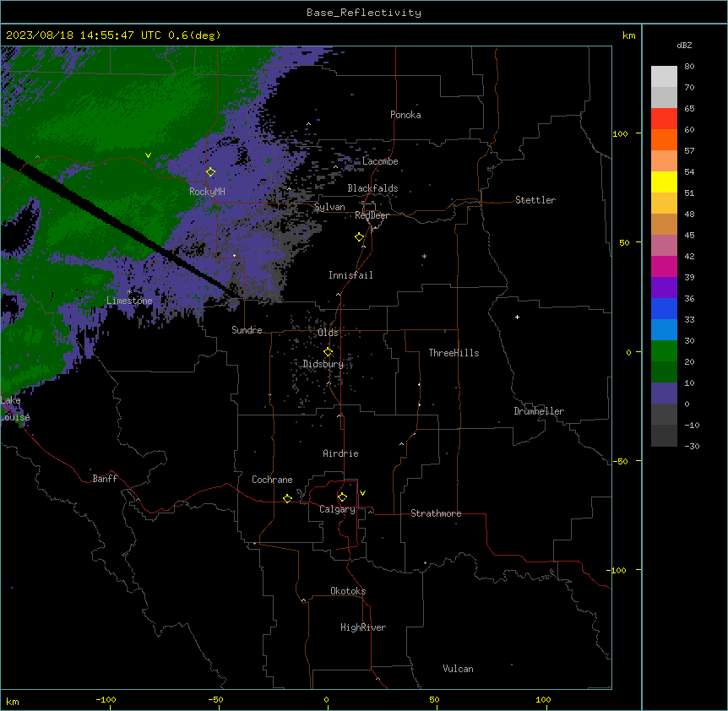Click the yellow V marker northwest of RockyMH

click(x=148, y=155)
